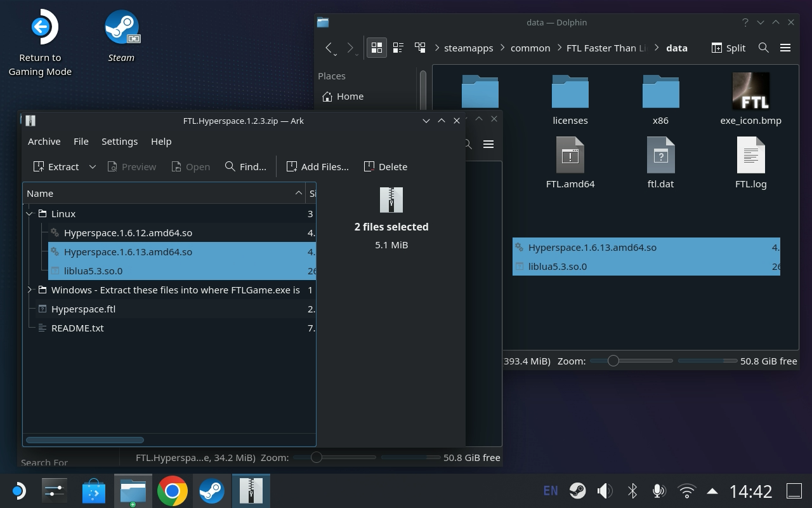Image resolution: width=812 pixels, height=508 pixels.
Task: Open Google Chrome from the taskbar
Action: click(x=172, y=491)
